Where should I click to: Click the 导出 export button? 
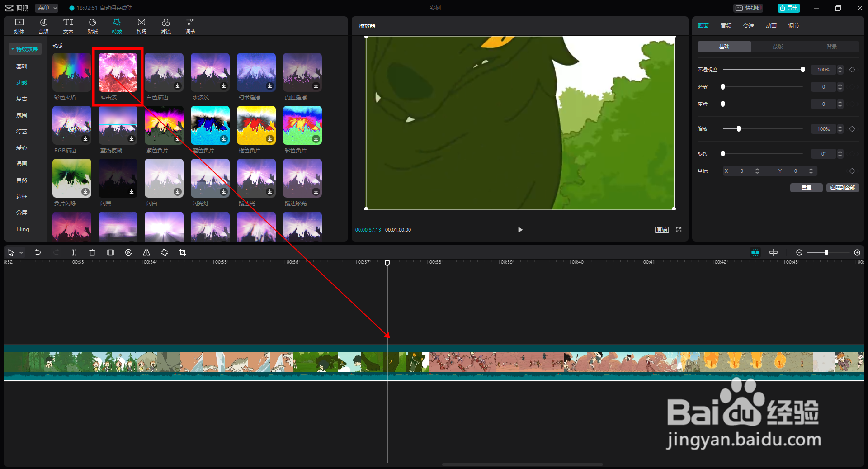(789, 8)
